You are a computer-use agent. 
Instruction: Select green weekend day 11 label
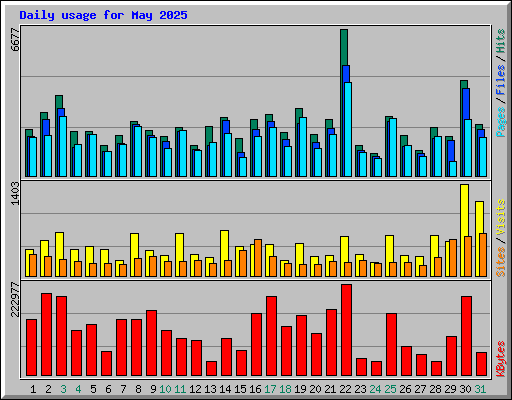[180, 389]
